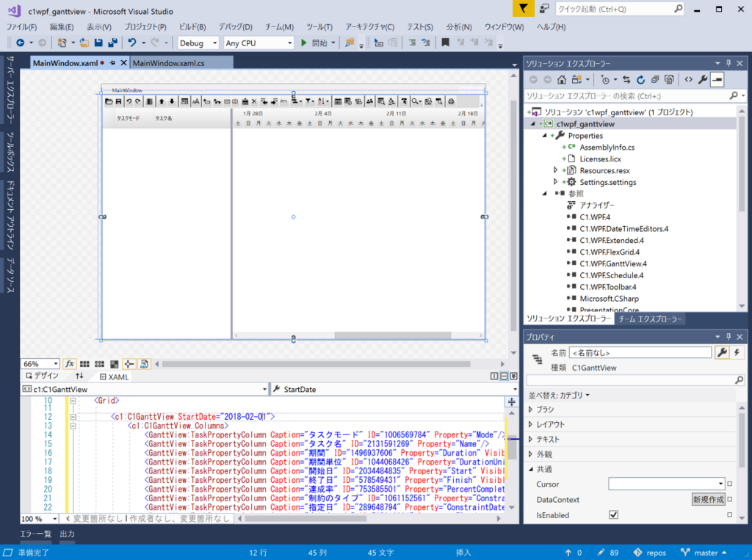The width and height of the screenshot is (752, 560).
Task: Click the fx effects icon in designer bar
Action: pyautogui.click(x=70, y=364)
